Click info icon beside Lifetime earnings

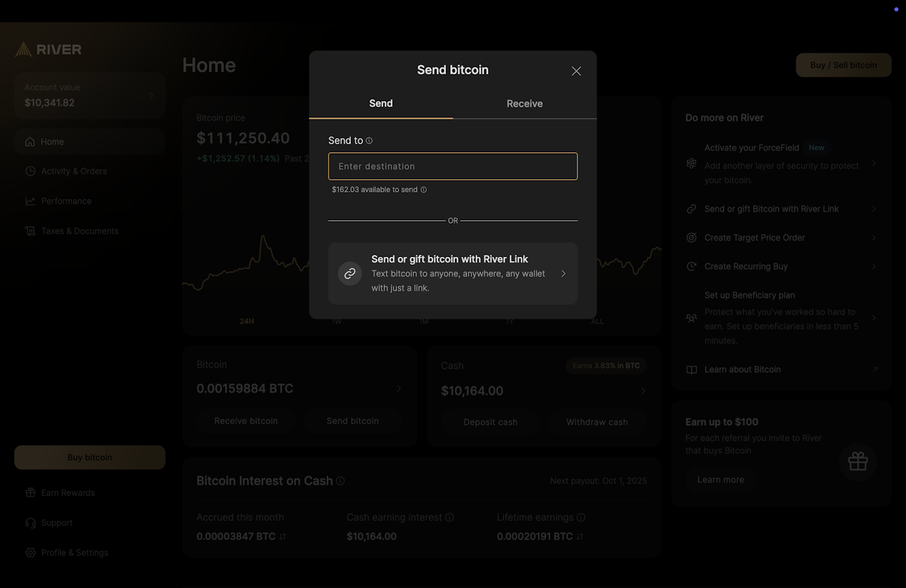(581, 518)
